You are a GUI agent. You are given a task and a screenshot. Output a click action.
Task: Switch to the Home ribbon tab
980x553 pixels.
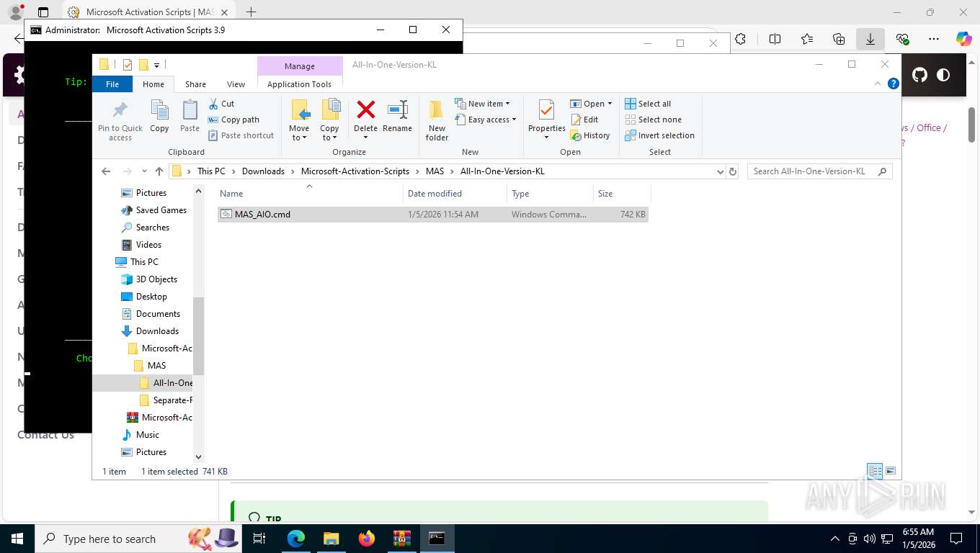point(153,84)
